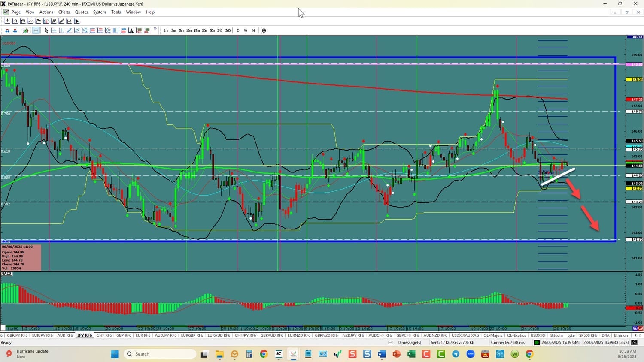The width and height of the screenshot is (644, 362).
Task: Open the Quotes menu
Action: (x=82, y=12)
